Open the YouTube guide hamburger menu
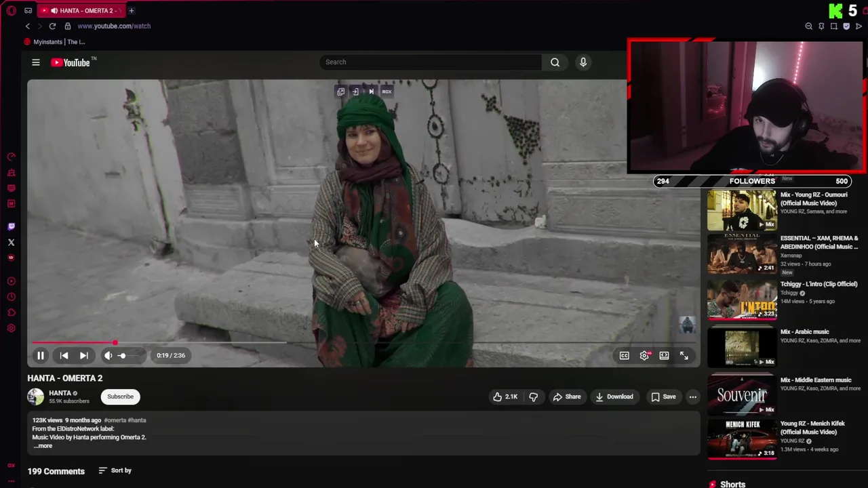Image resolution: width=868 pixels, height=488 pixels. (36, 62)
